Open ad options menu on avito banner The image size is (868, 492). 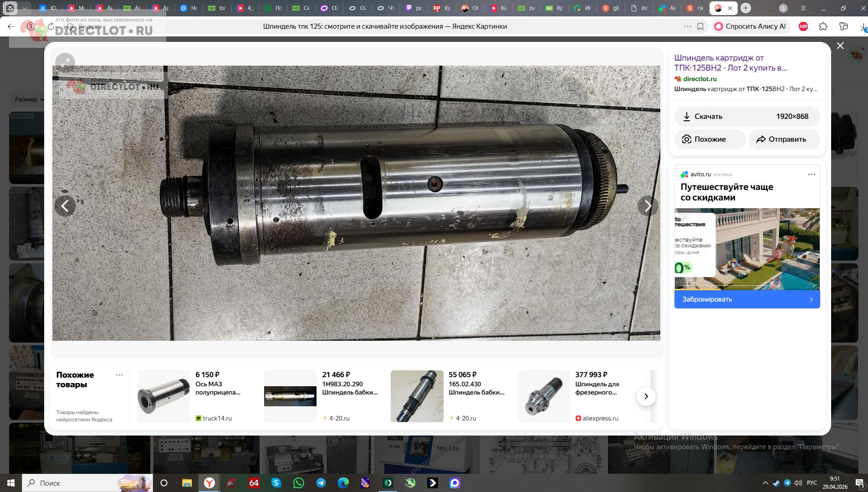(x=811, y=174)
